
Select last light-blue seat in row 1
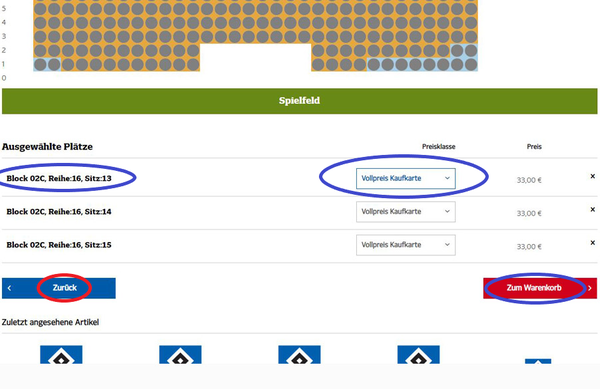(x=471, y=64)
